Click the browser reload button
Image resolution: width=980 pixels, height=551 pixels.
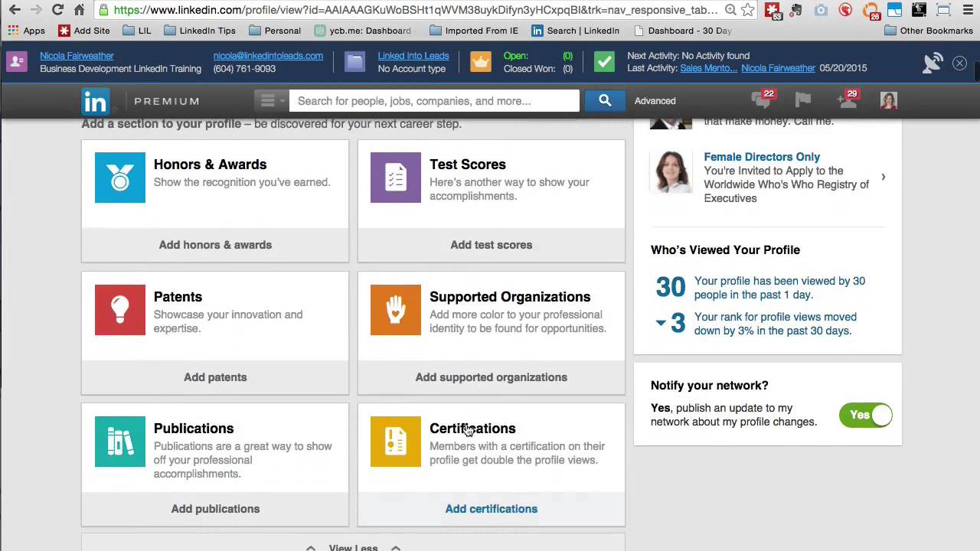[57, 10]
